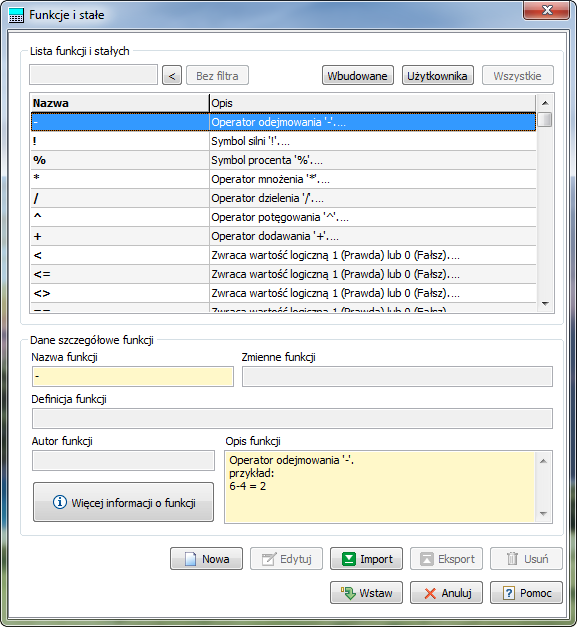Open help via the Pomoc question icon

pos(508,593)
